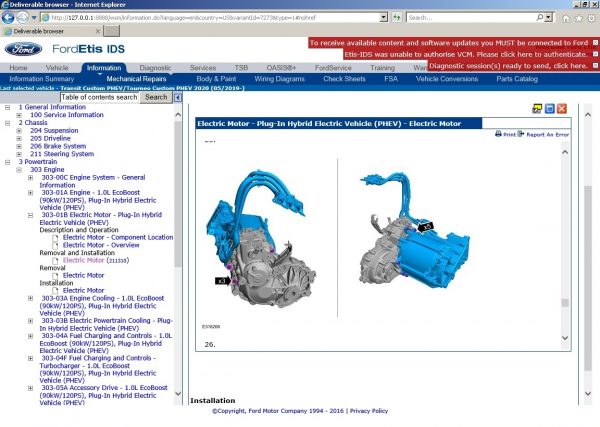The image size is (600, 427).
Task: Switch to the OASIS®+ tab
Action: pos(281,68)
